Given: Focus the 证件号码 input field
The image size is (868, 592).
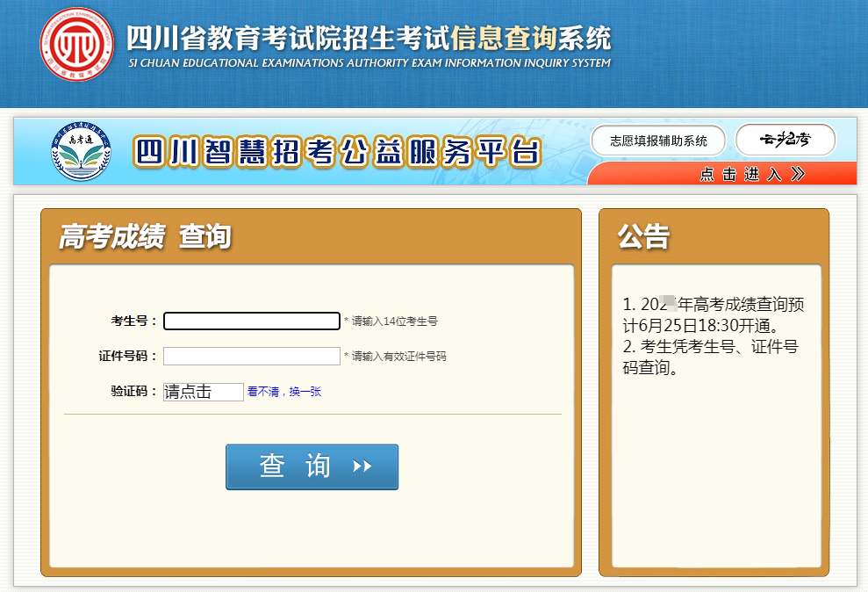Looking at the screenshot, I should (252, 356).
